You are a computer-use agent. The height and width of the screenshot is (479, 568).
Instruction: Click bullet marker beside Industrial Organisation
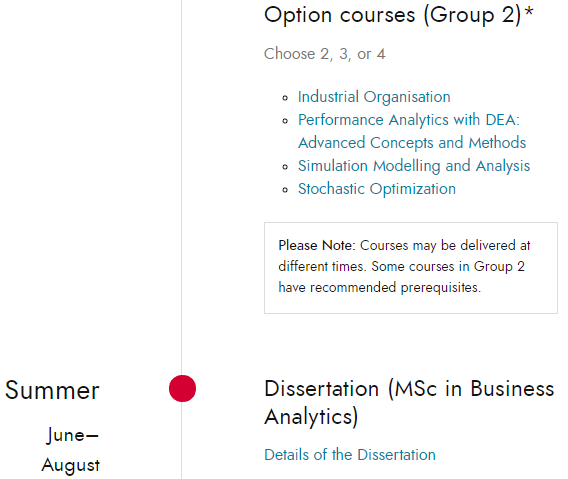(x=285, y=98)
